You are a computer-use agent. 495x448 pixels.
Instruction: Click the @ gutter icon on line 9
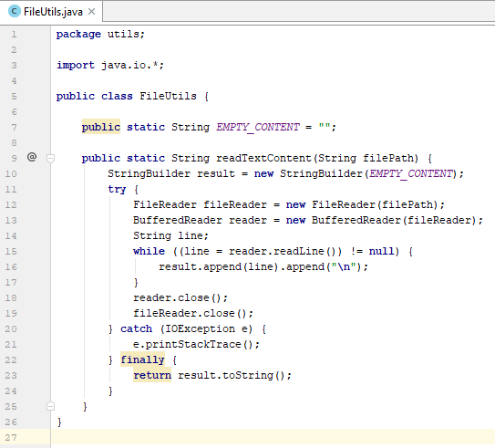32,157
